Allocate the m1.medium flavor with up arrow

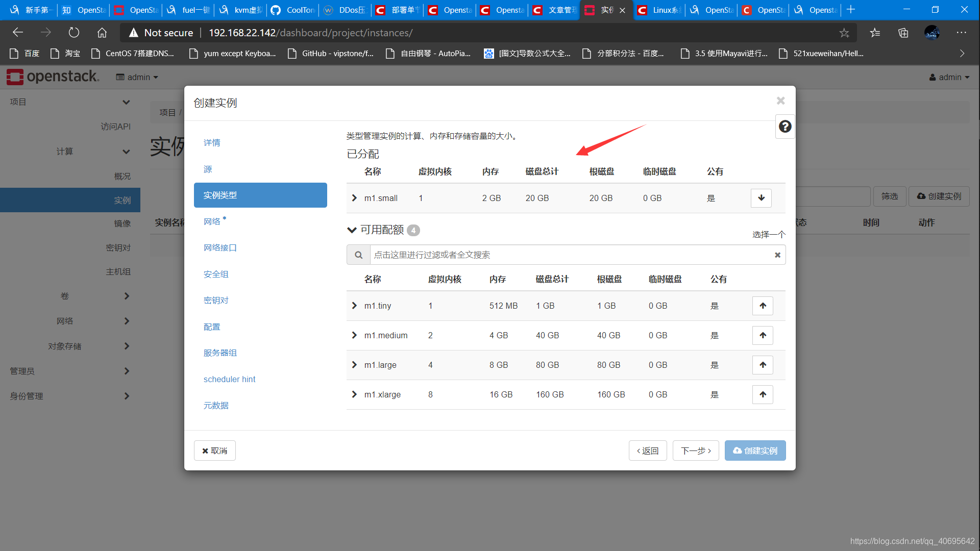(x=763, y=335)
